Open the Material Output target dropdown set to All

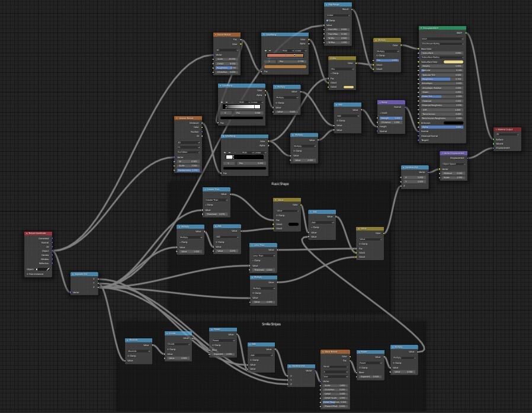[507, 135]
